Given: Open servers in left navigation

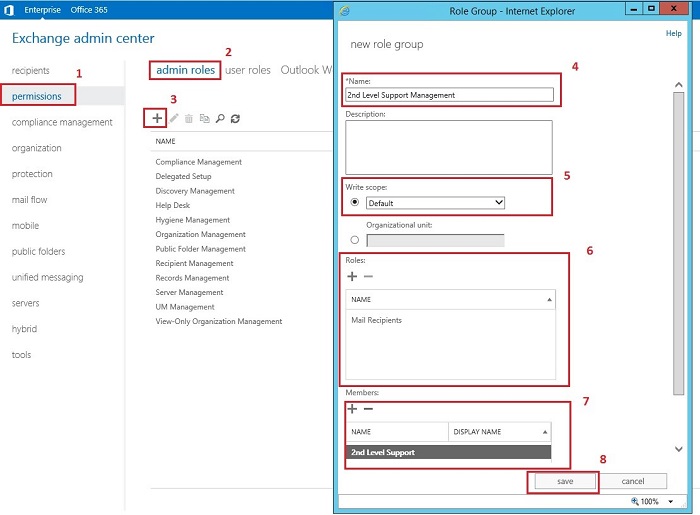Looking at the screenshot, I should click(25, 303).
